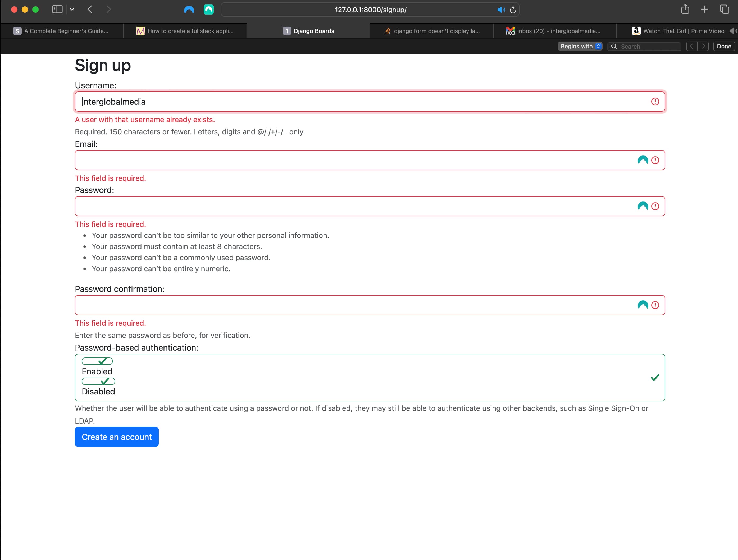
Task: Click the Username field error icon
Action: click(655, 102)
